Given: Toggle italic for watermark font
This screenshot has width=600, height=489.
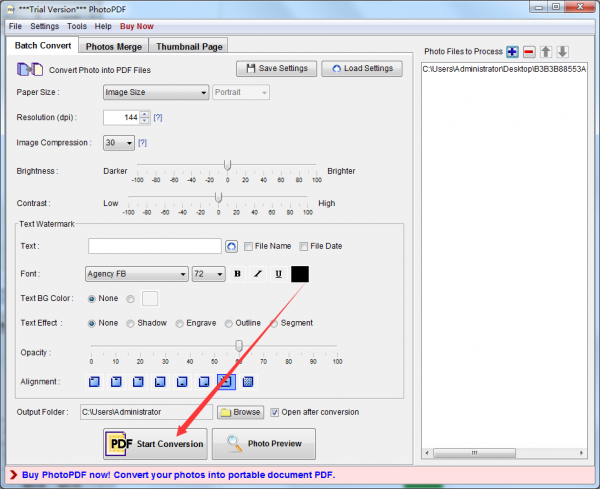Looking at the screenshot, I should (257, 274).
